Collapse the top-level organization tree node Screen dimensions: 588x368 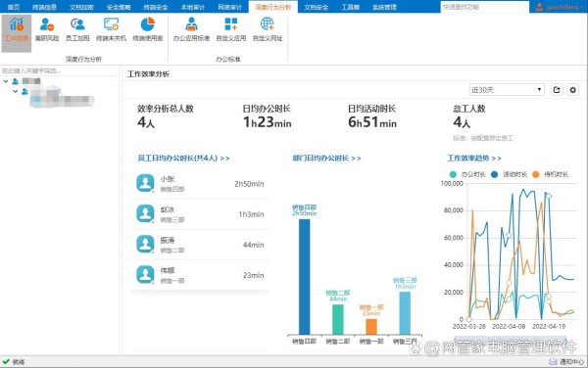(x=6, y=81)
